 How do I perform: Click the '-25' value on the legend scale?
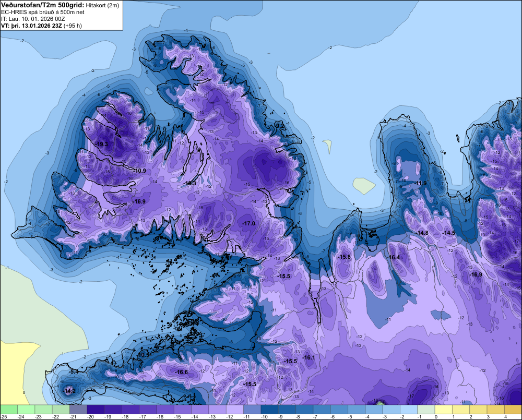click(x=4, y=417)
